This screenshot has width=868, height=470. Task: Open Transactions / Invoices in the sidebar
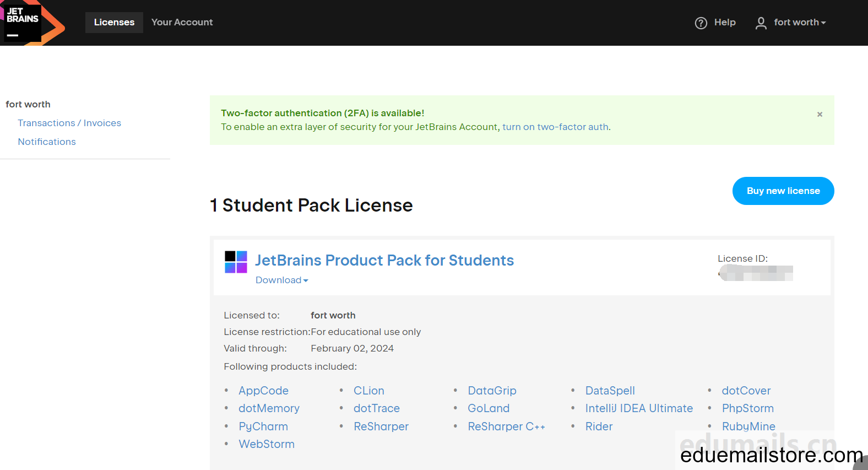point(69,123)
